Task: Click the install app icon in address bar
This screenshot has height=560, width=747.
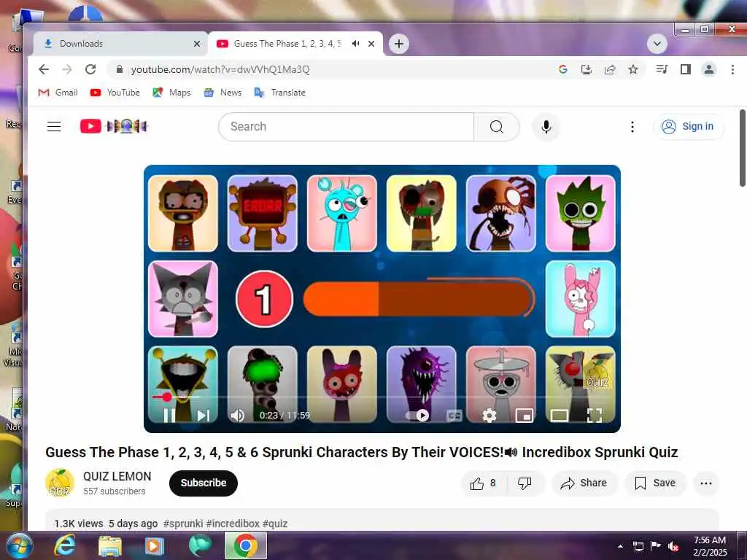Action: click(587, 69)
